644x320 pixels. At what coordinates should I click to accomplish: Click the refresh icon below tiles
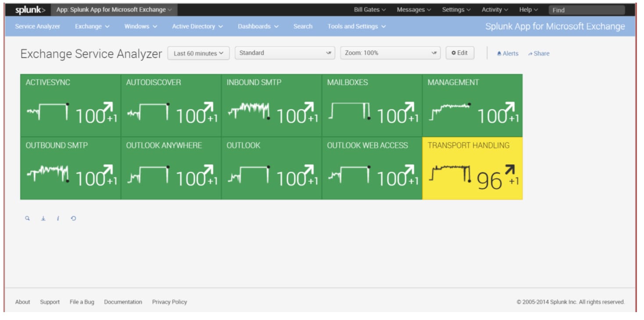point(73,218)
